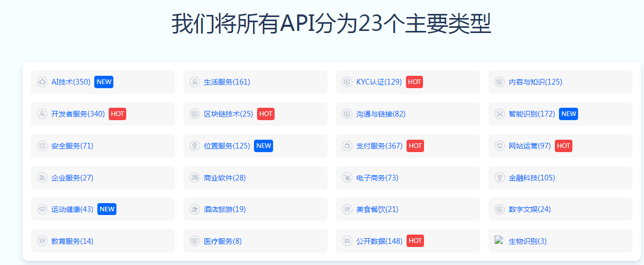Open 医疗服务(8) category link
This screenshot has height=265, width=644.
(x=223, y=241)
